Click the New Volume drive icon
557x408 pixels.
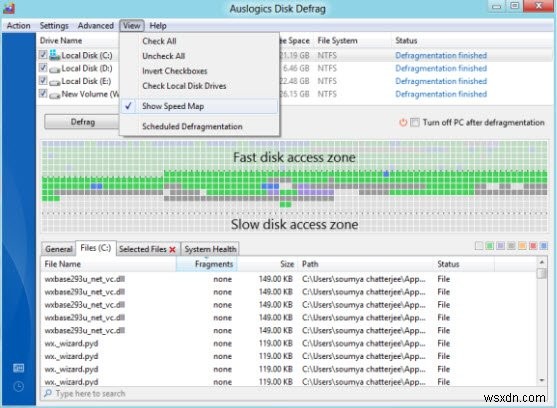[x=54, y=95]
